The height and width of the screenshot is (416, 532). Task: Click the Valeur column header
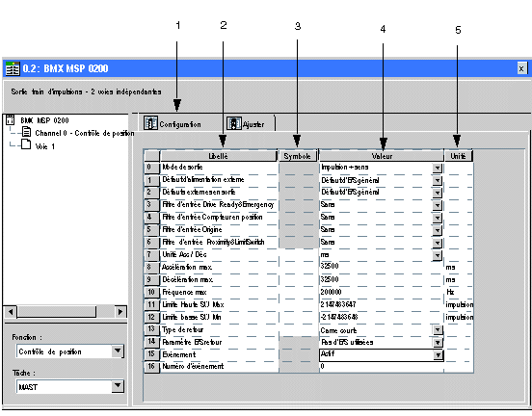[382, 156]
